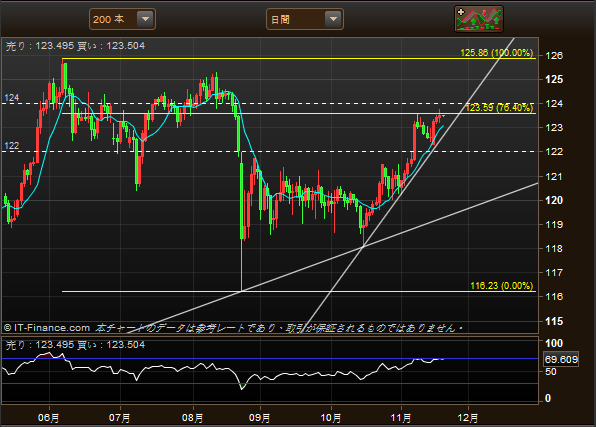This screenshot has width=596, height=427.
Task: Select the dashed 124 horizontal line label
Action: (x=11, y=98)
